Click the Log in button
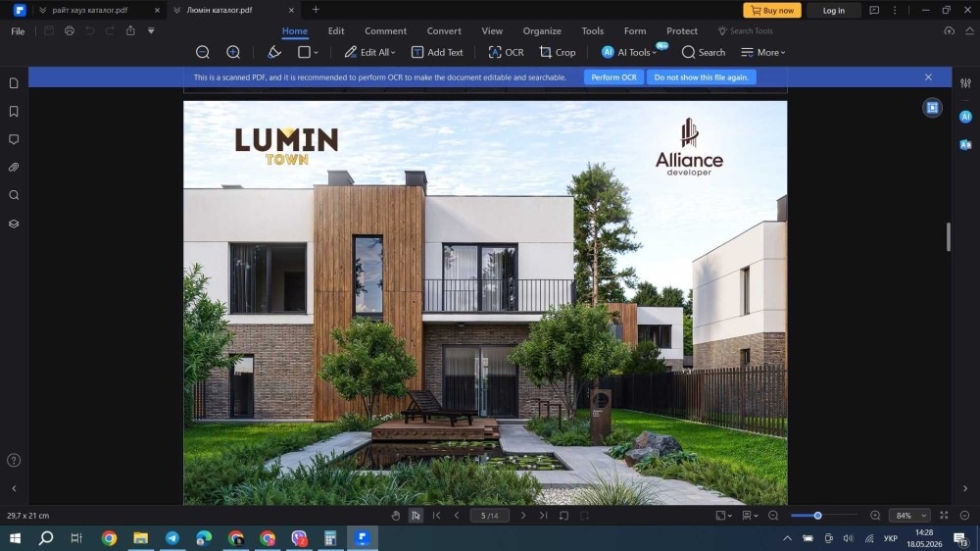Screen dimensions: 980x551 click(833, 10)
